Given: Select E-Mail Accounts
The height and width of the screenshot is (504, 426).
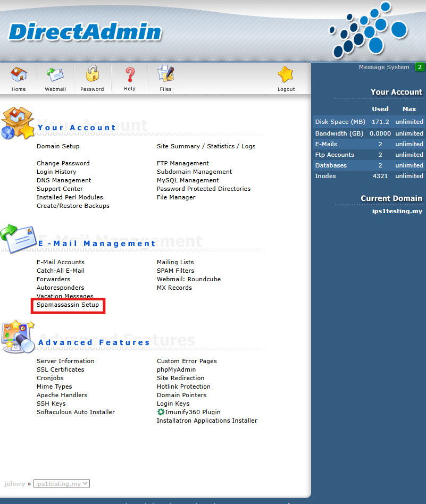Looking at the screenshot, I should tap(60, 262).
